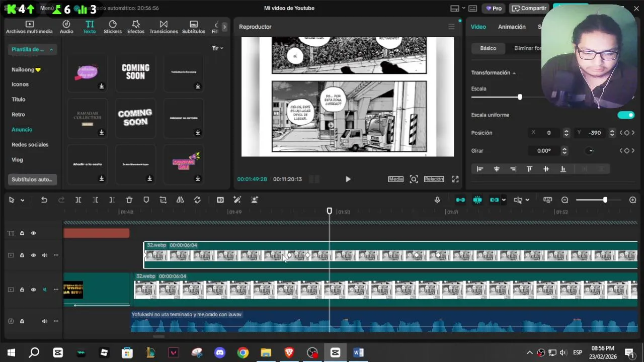Image resolution: width=644 pixels, height=362 pixels.
Task: Add a marker with the shield icon
Action: (x=146, y=200)
